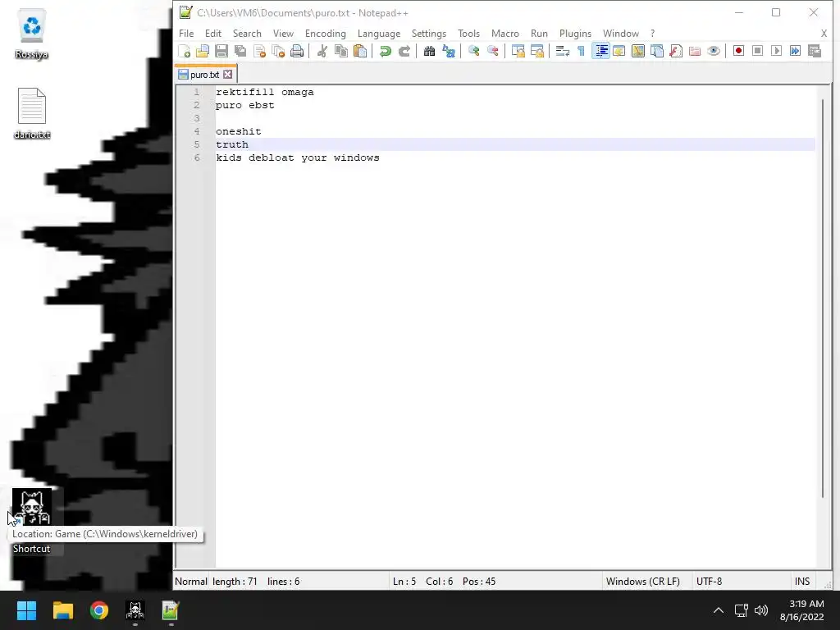840x630 pixels.
Task: Run the macro multiple times icon
Action: [x=796, y=51]
